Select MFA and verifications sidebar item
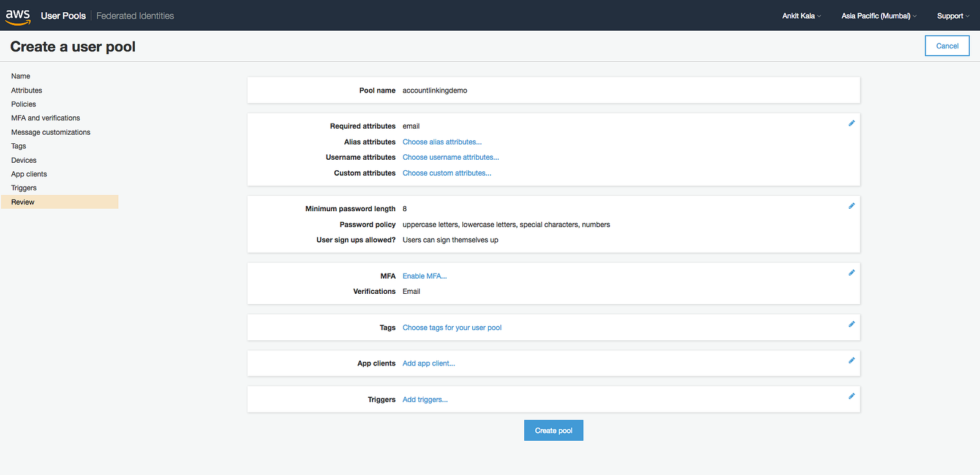 (x=45, y=118)
